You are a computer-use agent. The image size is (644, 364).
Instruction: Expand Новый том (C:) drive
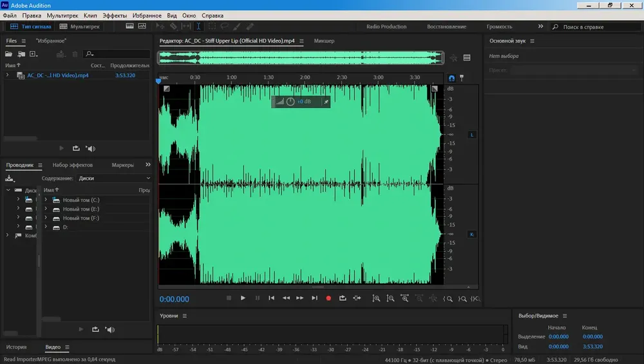point(46,200)
